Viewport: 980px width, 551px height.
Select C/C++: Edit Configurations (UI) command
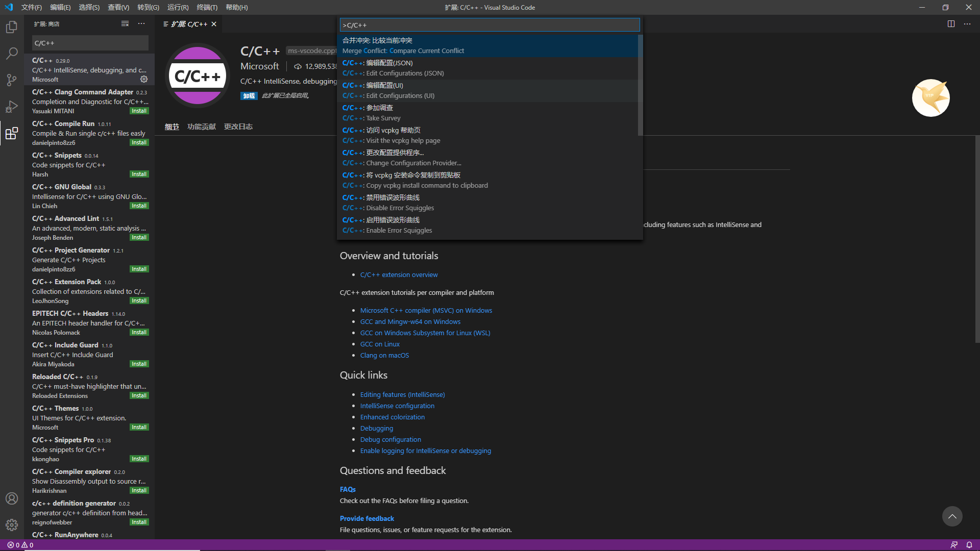coord(487,90)
